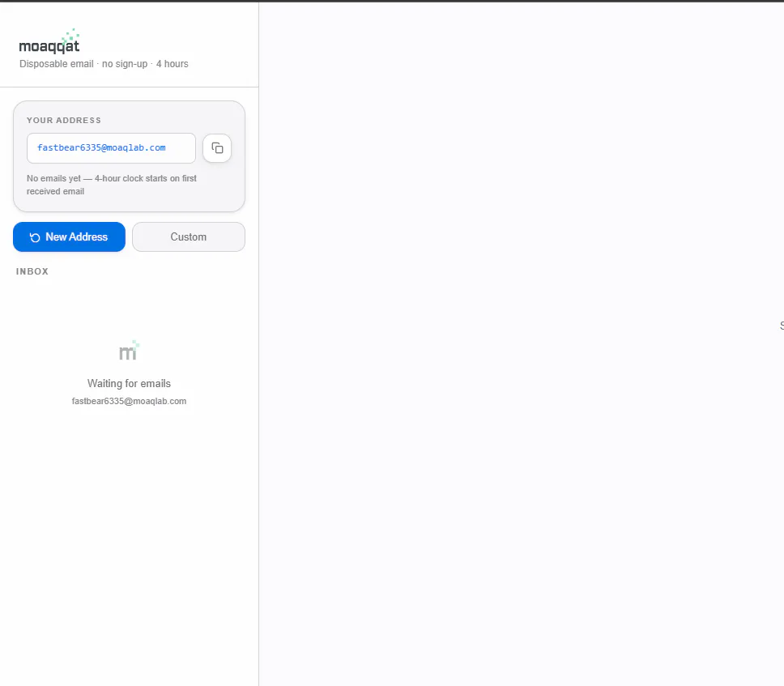This screenshot has width=784, height=686.
Task: Generate a New Address
Action: 69,237
